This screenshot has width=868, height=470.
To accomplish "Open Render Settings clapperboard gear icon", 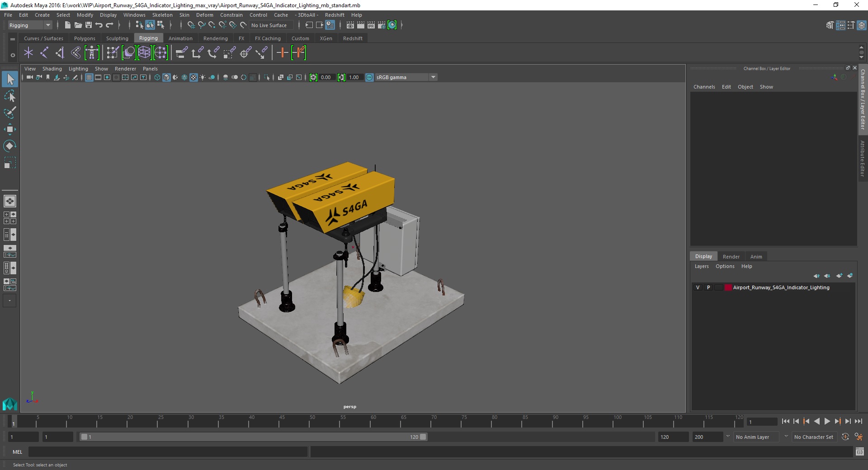I will tap(382, 25).
